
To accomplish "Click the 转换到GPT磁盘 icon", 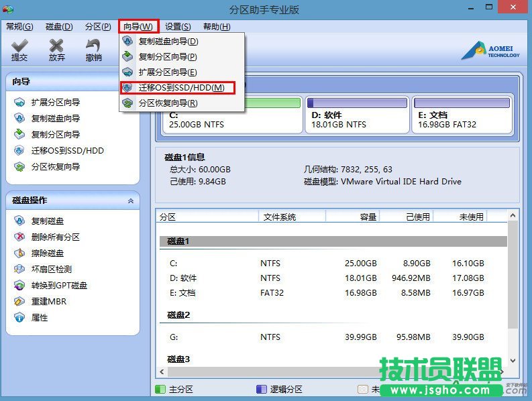I will 19,285.
